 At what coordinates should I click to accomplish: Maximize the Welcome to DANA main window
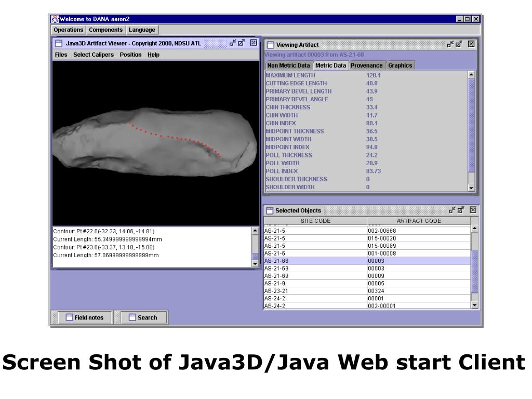coord(468,19)
